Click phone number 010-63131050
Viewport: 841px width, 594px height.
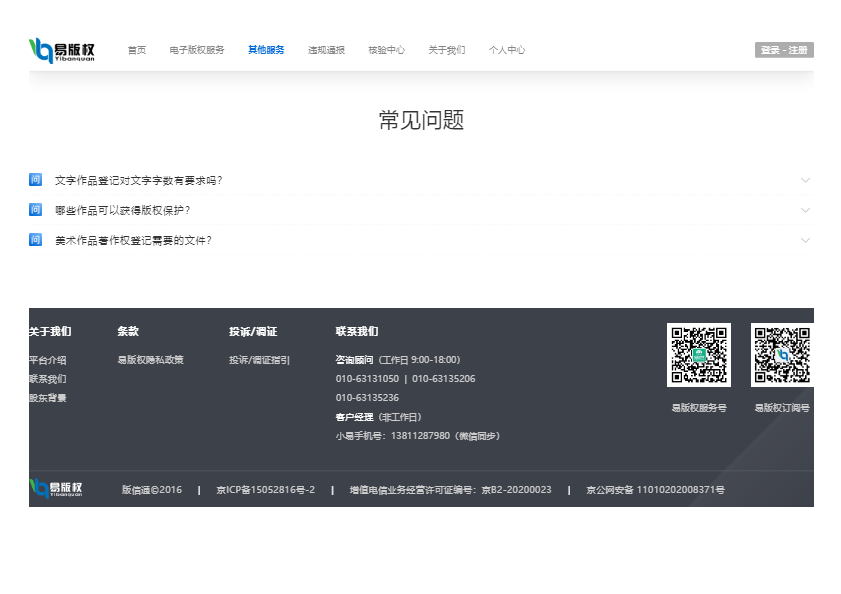pos(367,379)
